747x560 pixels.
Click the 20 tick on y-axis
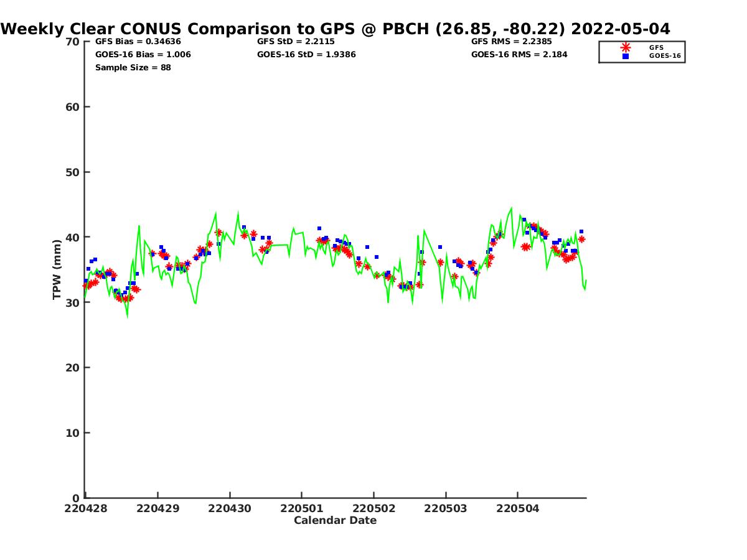pos(72,368)
